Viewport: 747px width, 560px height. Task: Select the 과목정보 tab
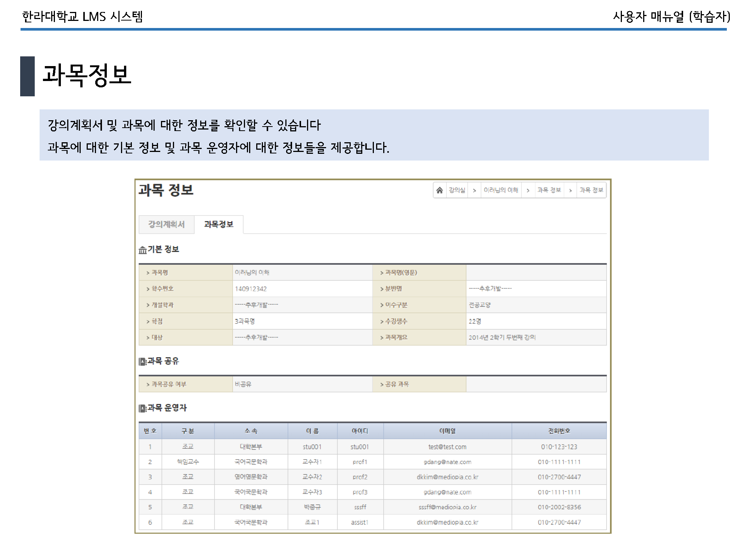coord(218,224)
